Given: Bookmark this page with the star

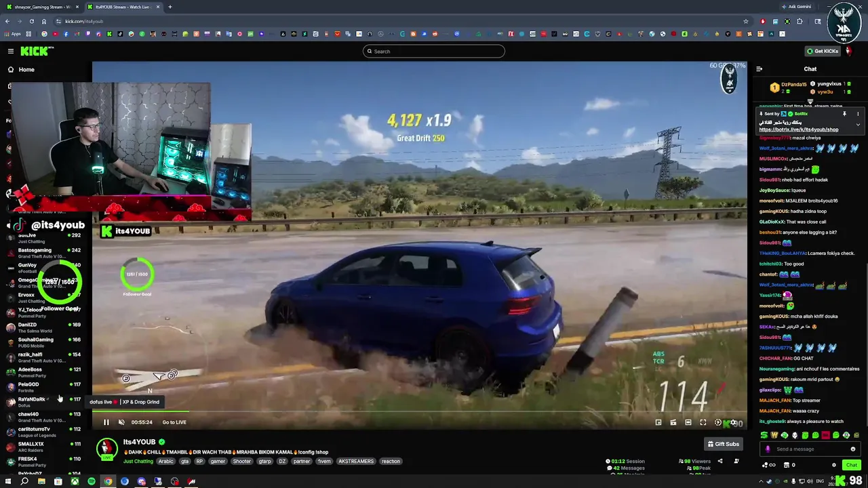Looking at the screenshot, I should tap(746, 21).
